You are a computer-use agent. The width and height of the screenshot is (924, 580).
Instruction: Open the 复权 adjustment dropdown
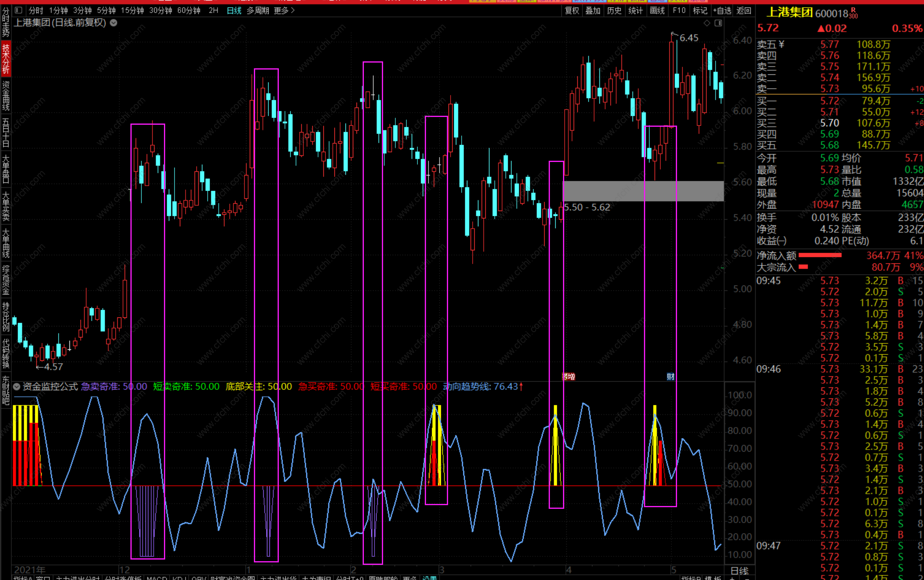572,11
